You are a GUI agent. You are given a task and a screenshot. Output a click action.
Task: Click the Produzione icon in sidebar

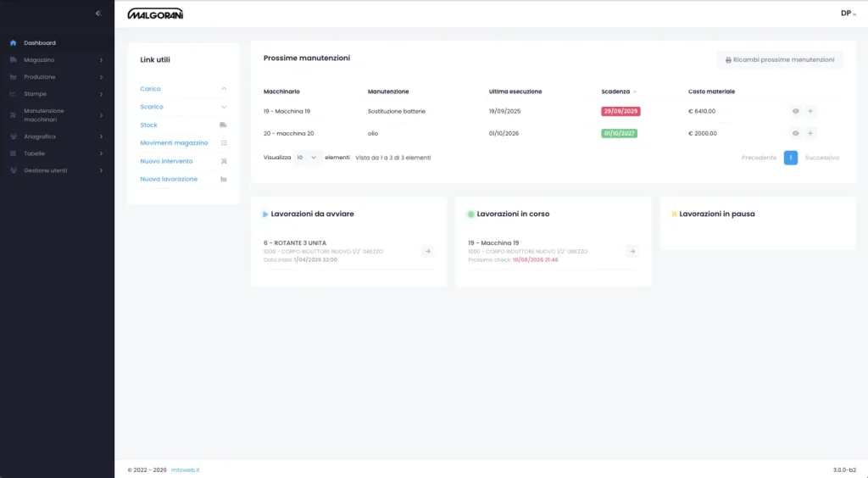point(14,77)
